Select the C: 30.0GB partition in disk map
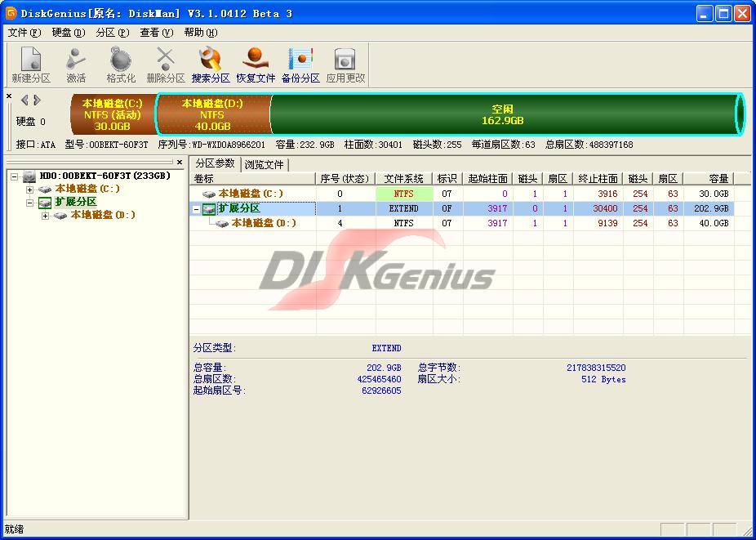The height and width of the screenshot is (540, 756). coord(113,114)
